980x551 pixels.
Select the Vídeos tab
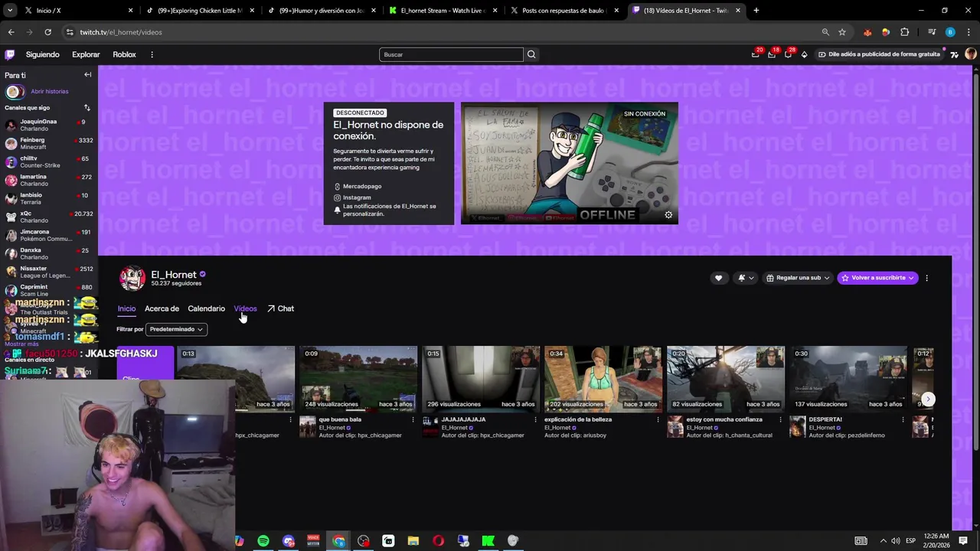(245, 308)
